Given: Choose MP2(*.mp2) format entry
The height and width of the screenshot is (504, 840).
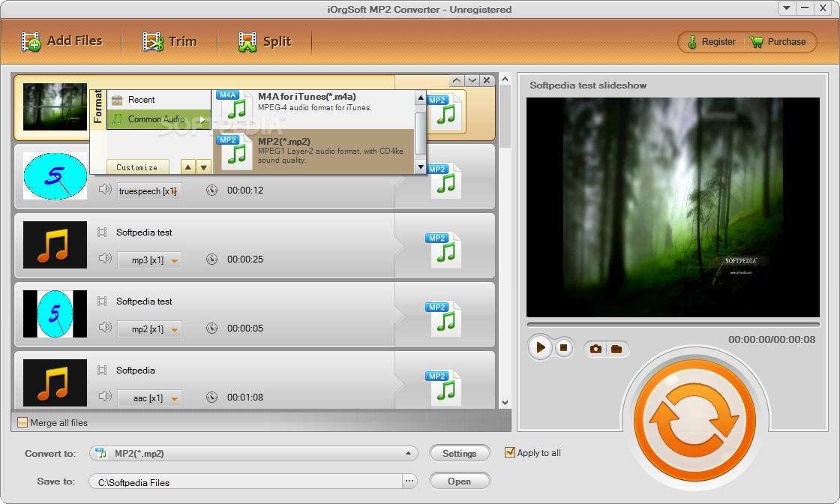Looking at the screenshot, I should (x=314, y=151).
